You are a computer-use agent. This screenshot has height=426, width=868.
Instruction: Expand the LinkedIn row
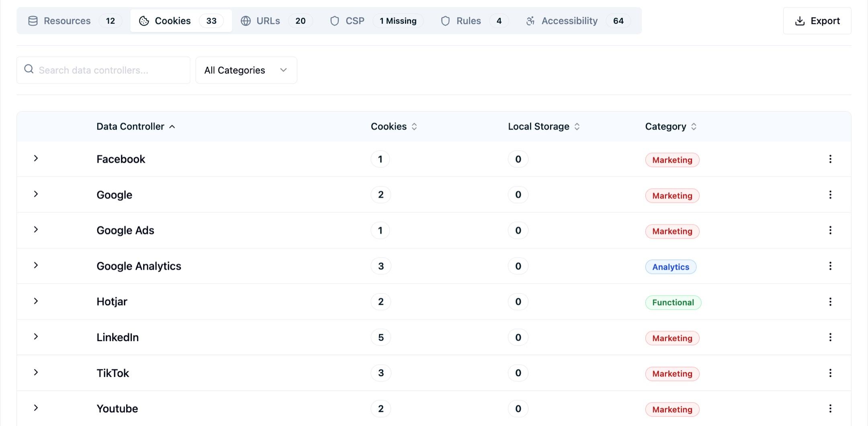click(x=36, y=337)
